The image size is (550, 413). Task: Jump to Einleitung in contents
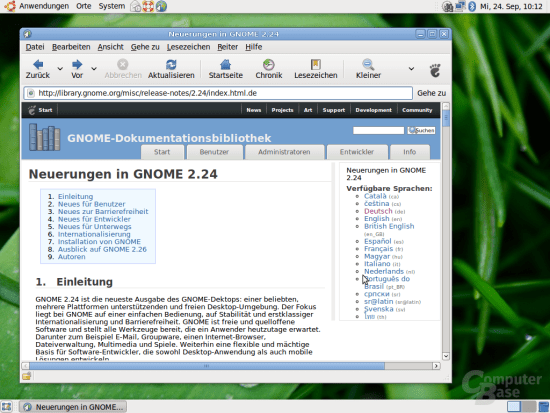click(75, 196)
